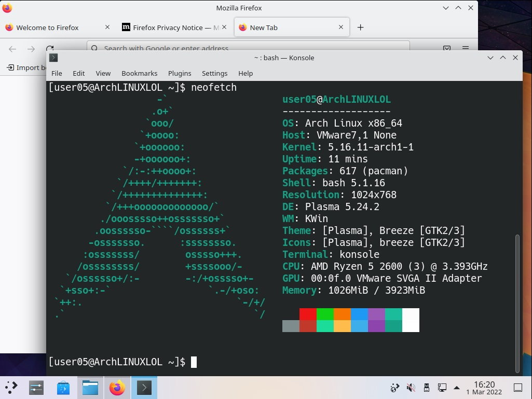This screenshot has width=532, height=399.
Task: Click the bright red color block
Action: [308, 314]
